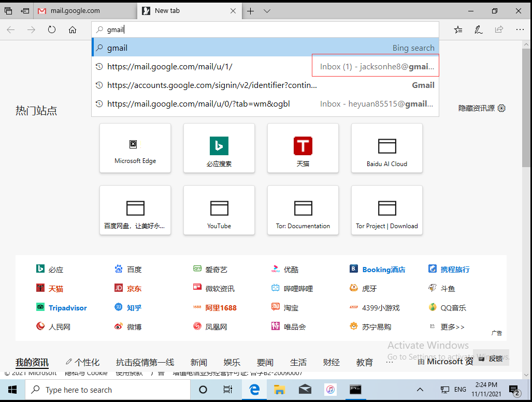Click the Share page icon

pyautogui.click(x=499, y=30)
